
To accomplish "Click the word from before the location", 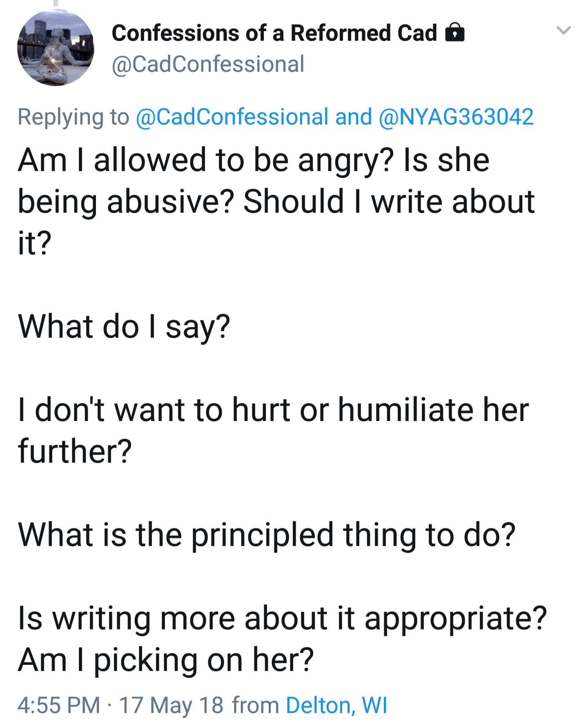I will 255,705.
